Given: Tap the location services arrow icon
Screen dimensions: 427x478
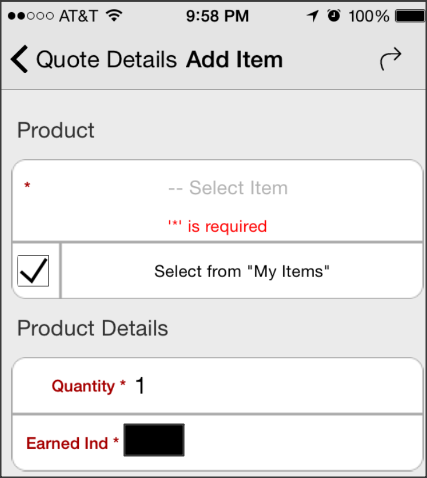Looking at the screenshot, I should click(x=313, y=16).
